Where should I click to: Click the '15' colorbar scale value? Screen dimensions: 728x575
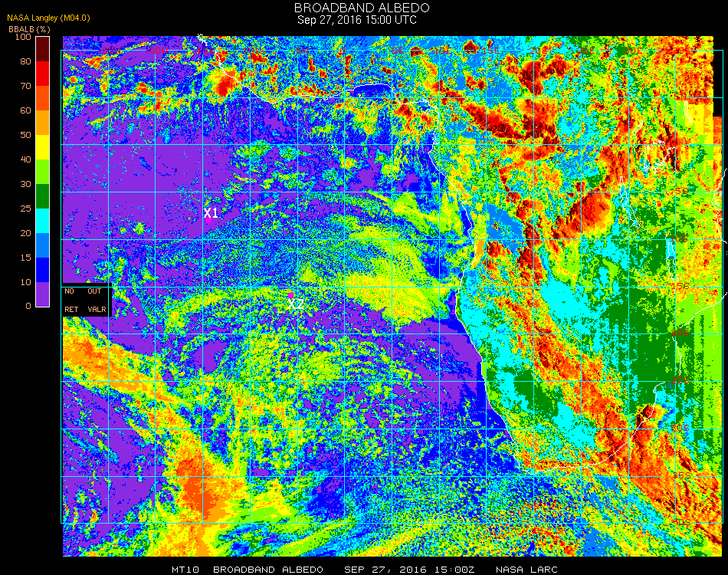click(25, 258)
